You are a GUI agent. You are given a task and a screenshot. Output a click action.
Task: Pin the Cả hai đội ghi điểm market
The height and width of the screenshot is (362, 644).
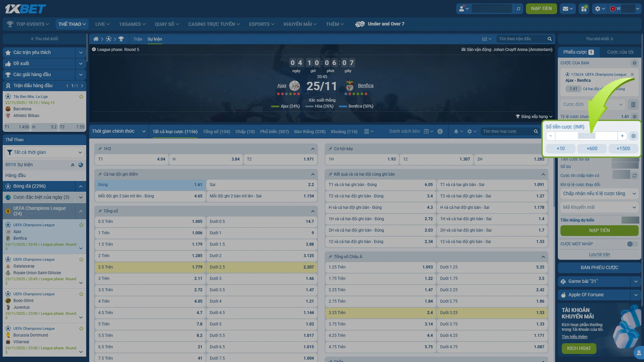pyautogui.click(x=100, y=174)
